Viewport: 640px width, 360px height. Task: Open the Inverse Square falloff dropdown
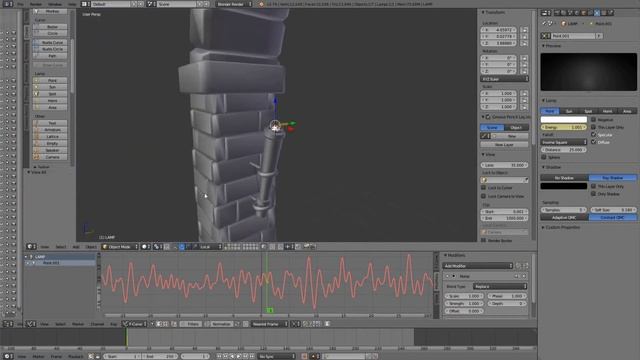[x=564, y=142]
